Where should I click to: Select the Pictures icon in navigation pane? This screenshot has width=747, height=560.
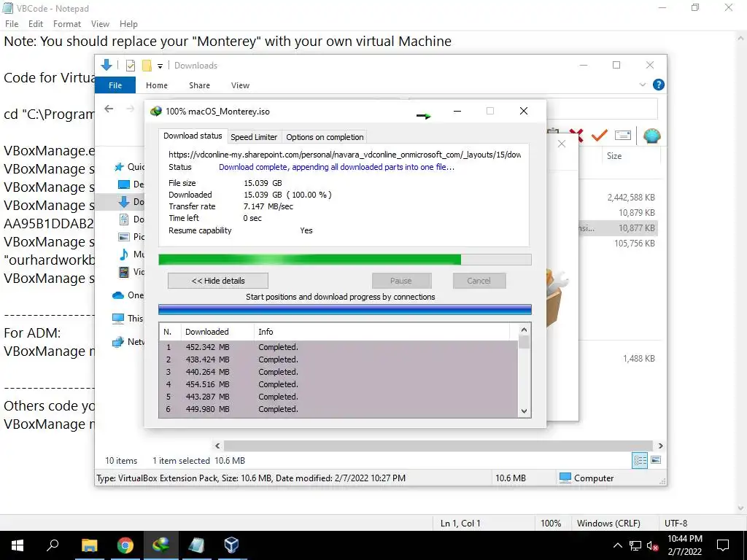(x=124, y=237)
